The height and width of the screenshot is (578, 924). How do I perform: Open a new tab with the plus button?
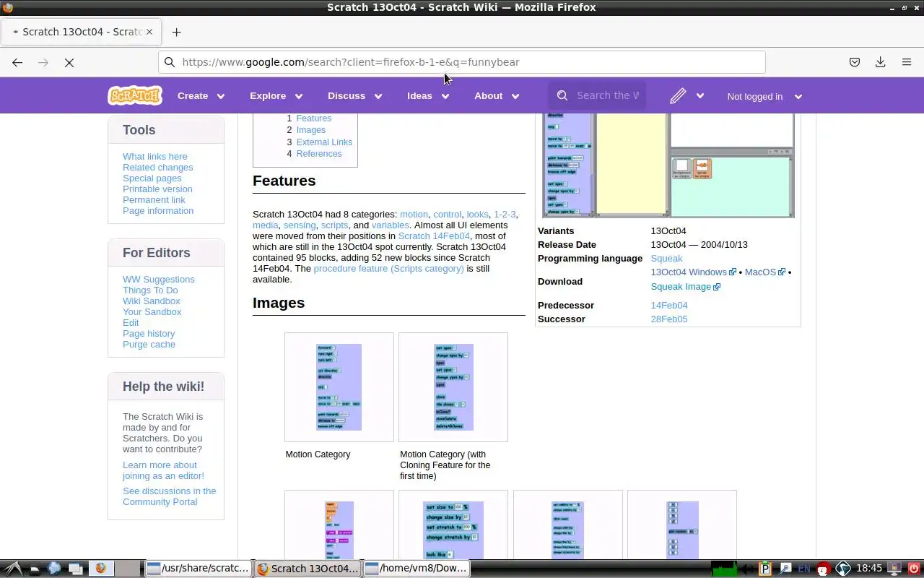pyautogui.click(x=176, y=32)
